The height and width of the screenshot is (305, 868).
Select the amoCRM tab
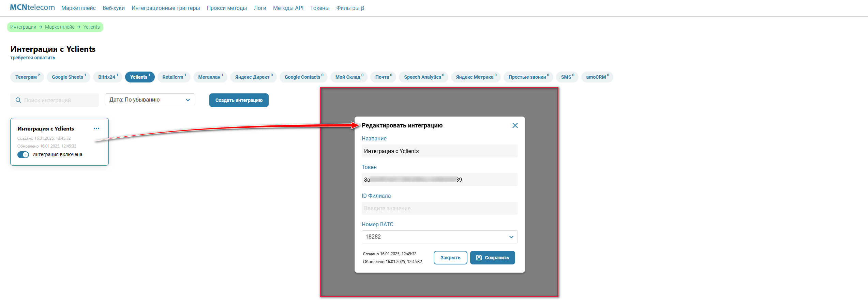click(x=597, y=77)
